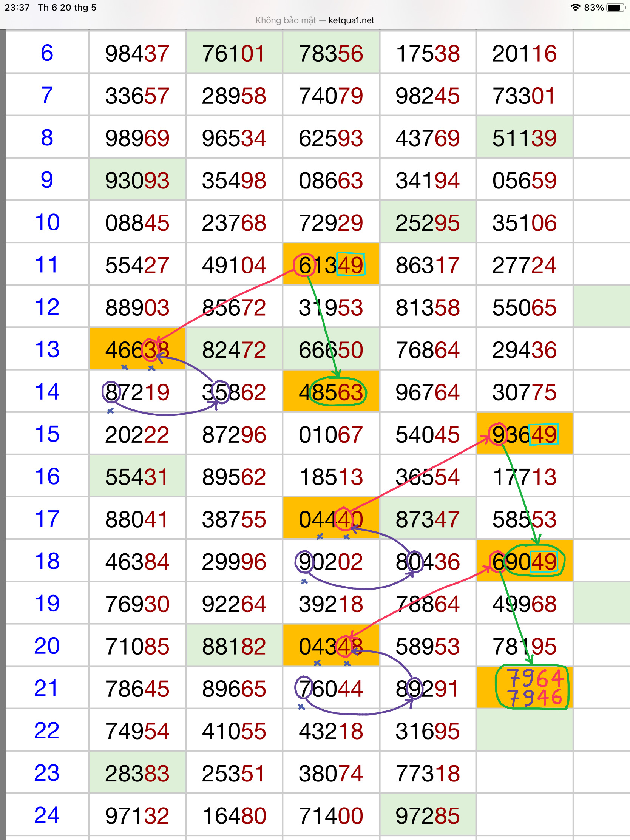Select the green cell 97285

click(427, 815)
